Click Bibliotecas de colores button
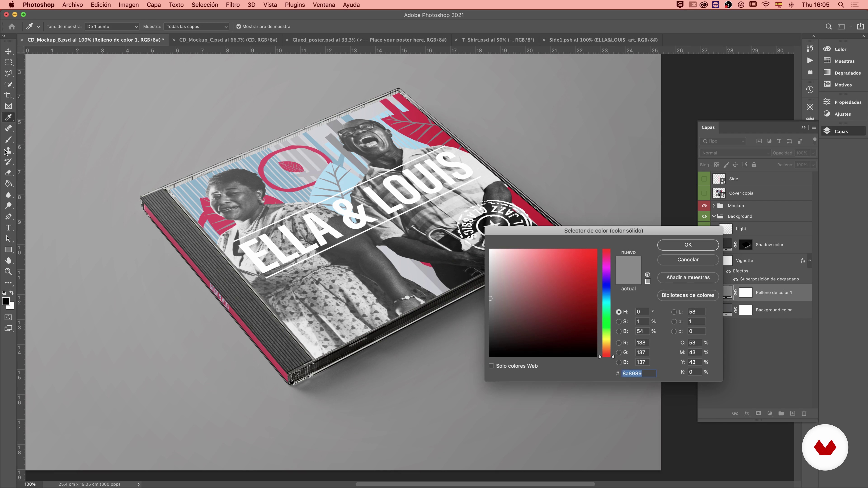This screenshot has width=868, height=488. tap(688, 296)
